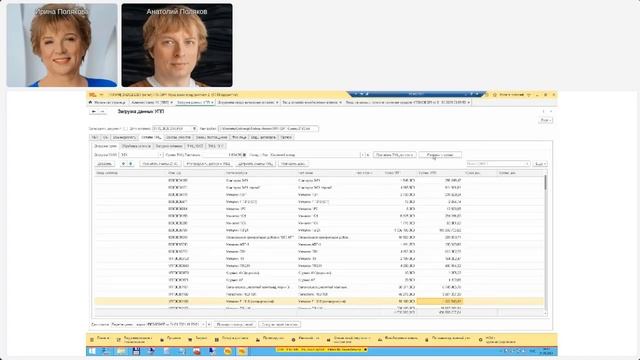Select Ирина Полякова's video thumbnail

pos(62,45)
